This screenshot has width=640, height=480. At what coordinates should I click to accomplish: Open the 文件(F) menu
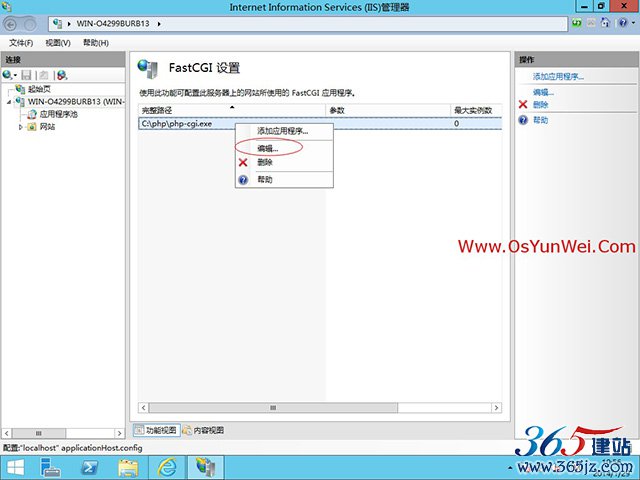[21, 43]
